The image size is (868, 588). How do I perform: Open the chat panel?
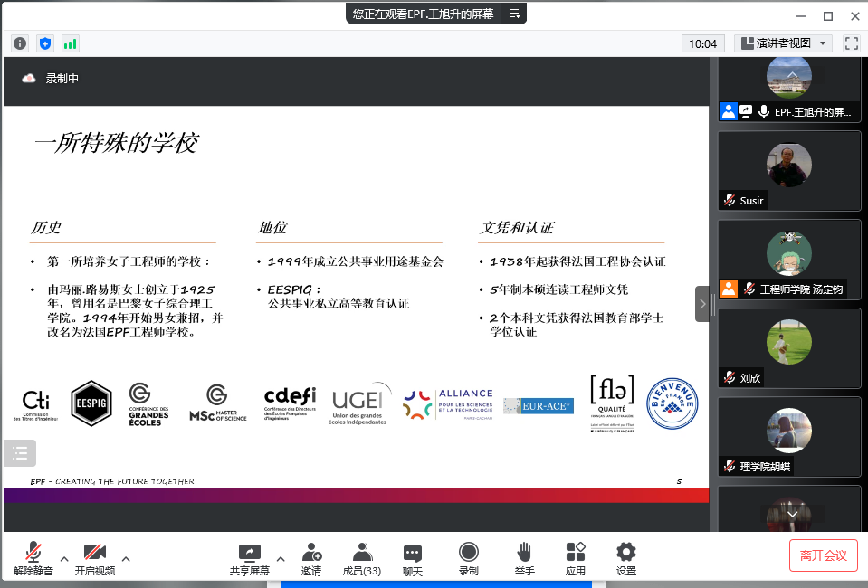pyautogui.click(x=413, y=558)
